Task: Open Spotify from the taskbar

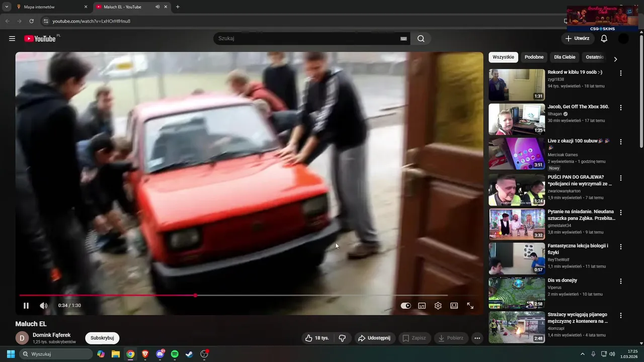Action: (175, 354)
